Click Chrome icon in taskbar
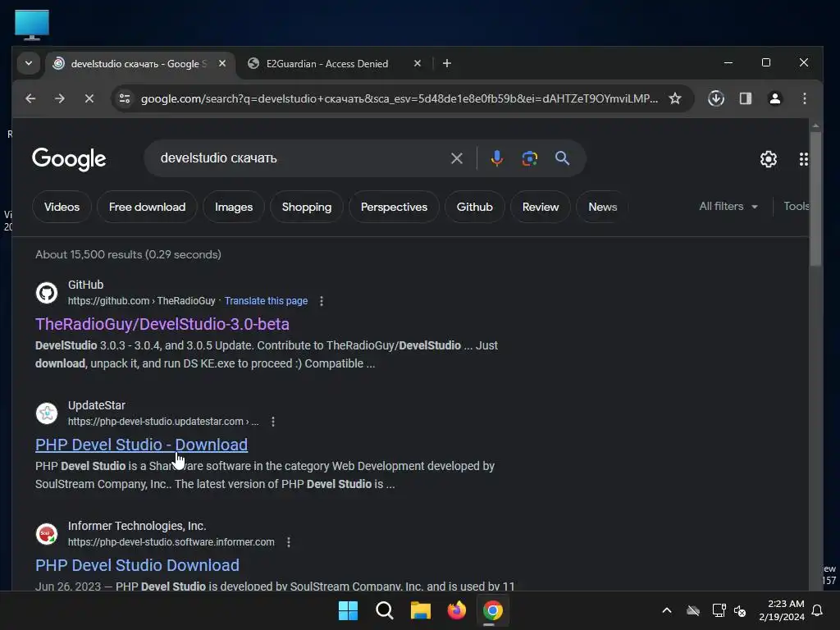Viewport: 840px width, 630px height. pos(492,610)
